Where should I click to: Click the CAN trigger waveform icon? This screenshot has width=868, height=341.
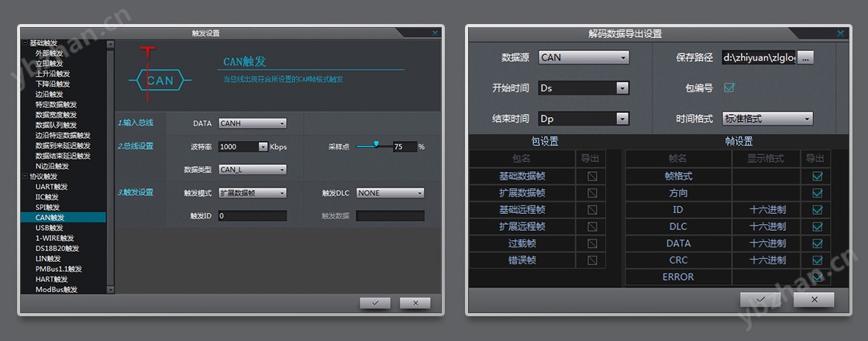tap(160, 80)
